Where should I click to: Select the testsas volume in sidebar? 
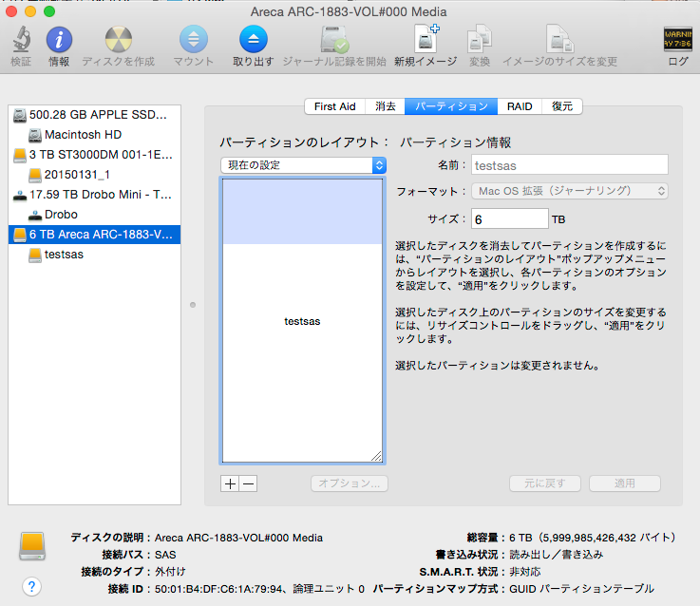[x=94, y=255]
